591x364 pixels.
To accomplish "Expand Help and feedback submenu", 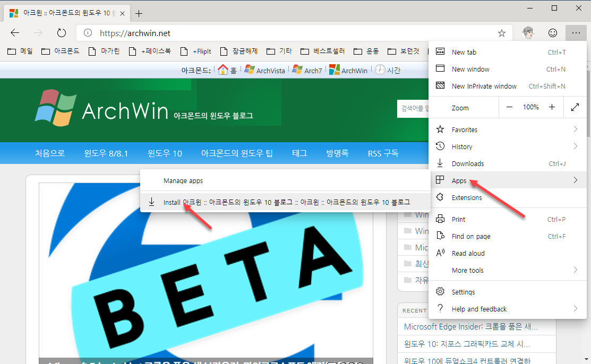I will click(507, 309).
